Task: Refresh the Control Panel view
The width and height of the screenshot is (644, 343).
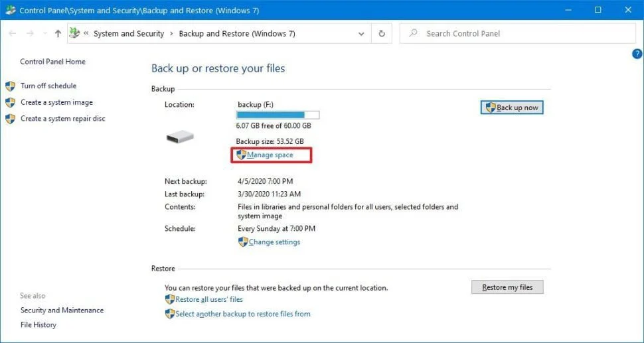Action: (382, 33)
